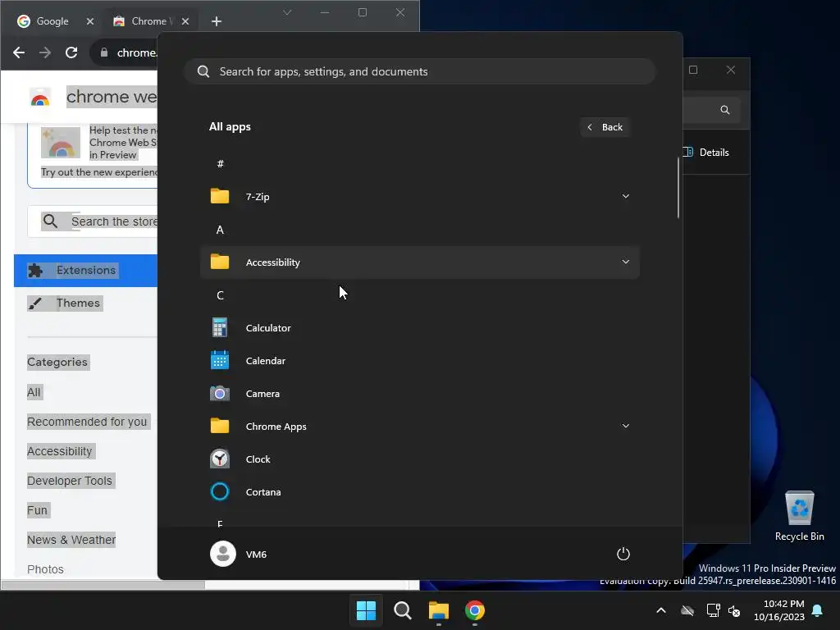Switch to Chrome from the taskbar
Screen dimensions: 840x630
click(475, 610)
